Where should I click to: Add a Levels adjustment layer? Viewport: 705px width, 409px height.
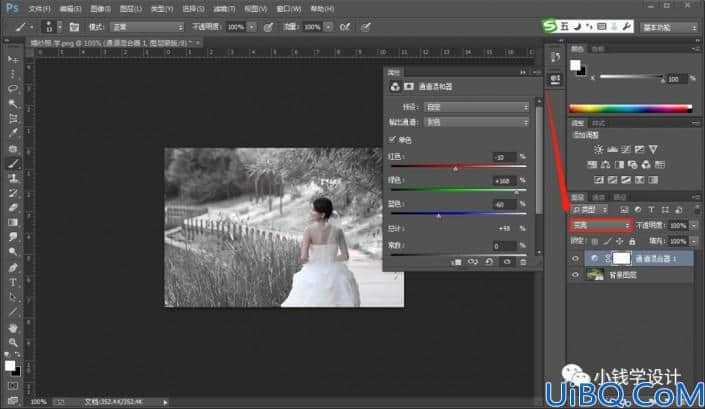pyautogui.click(x=612, y=150)
